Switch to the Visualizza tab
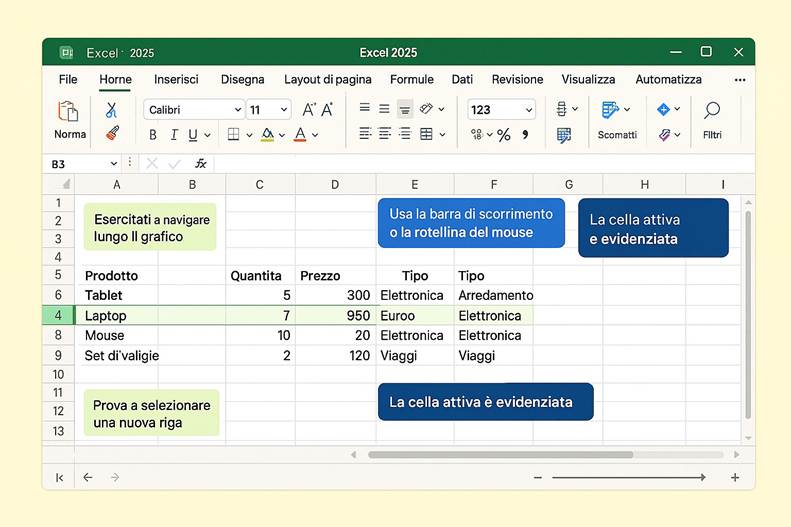The width and height of the screenshot is (791, 527). [x=588, y=79]
